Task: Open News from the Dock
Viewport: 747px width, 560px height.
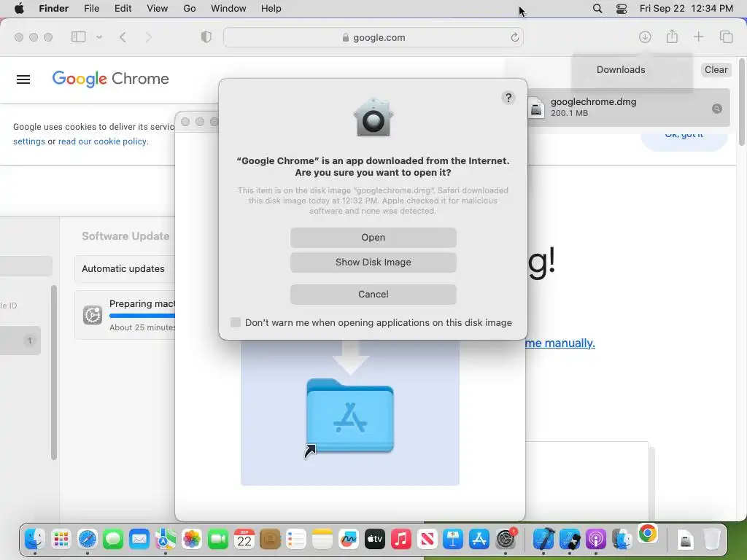Action: [x=427, y=539]
